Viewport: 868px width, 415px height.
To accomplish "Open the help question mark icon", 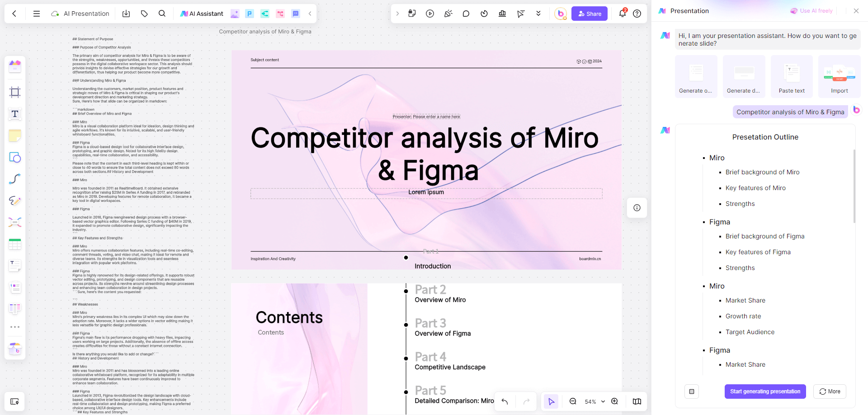I will pyautogui.click(x=637, y=14).
